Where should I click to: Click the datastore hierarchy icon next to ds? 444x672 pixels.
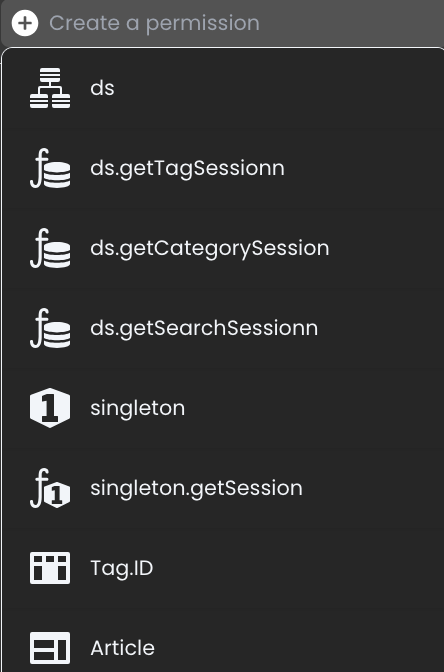[x=50, y=88]
